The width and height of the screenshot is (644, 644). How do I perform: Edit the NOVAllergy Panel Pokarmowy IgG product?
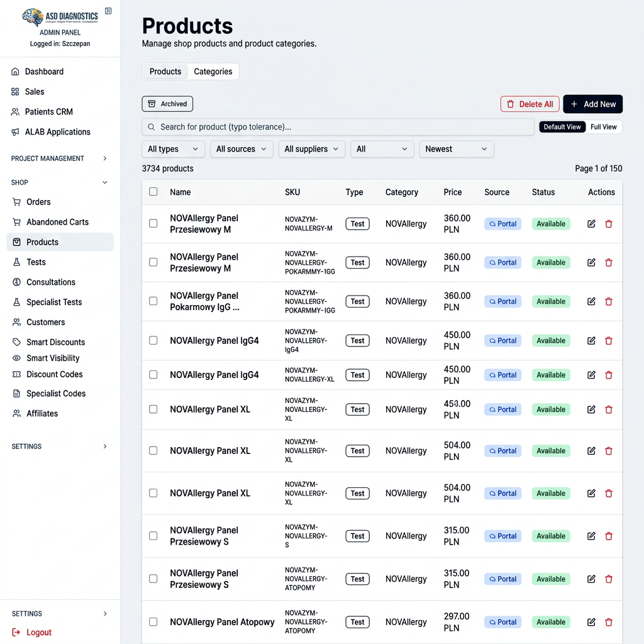pos(591,301)
